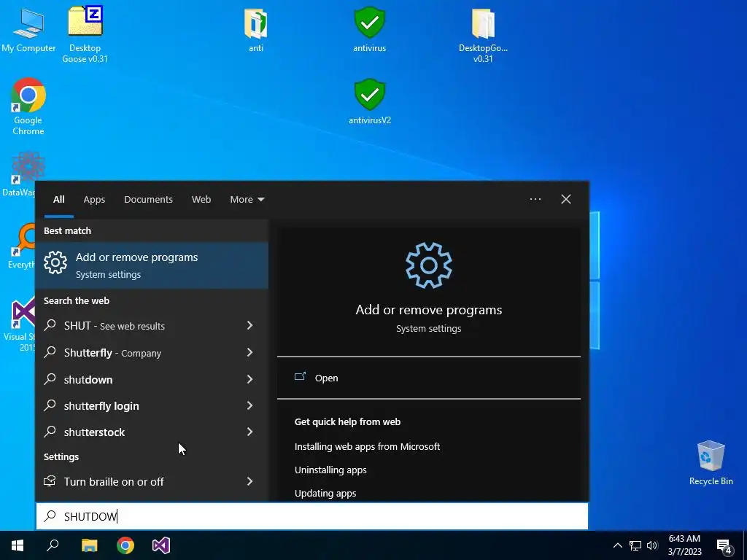Close the search panel with X
747x560 pixels.
[x=566, y=199]
